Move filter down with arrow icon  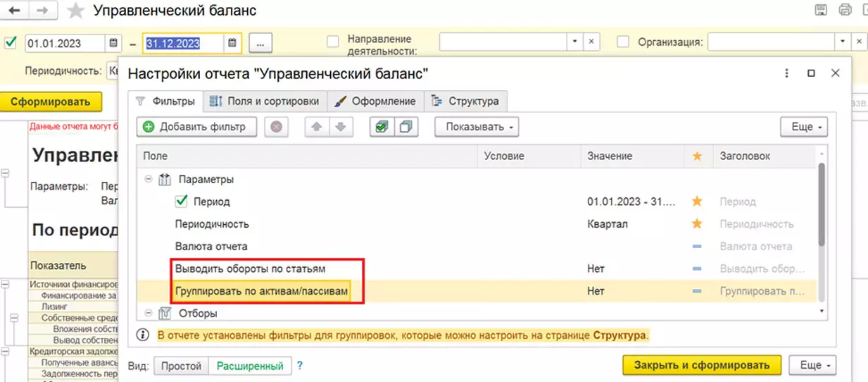(341, 127)
